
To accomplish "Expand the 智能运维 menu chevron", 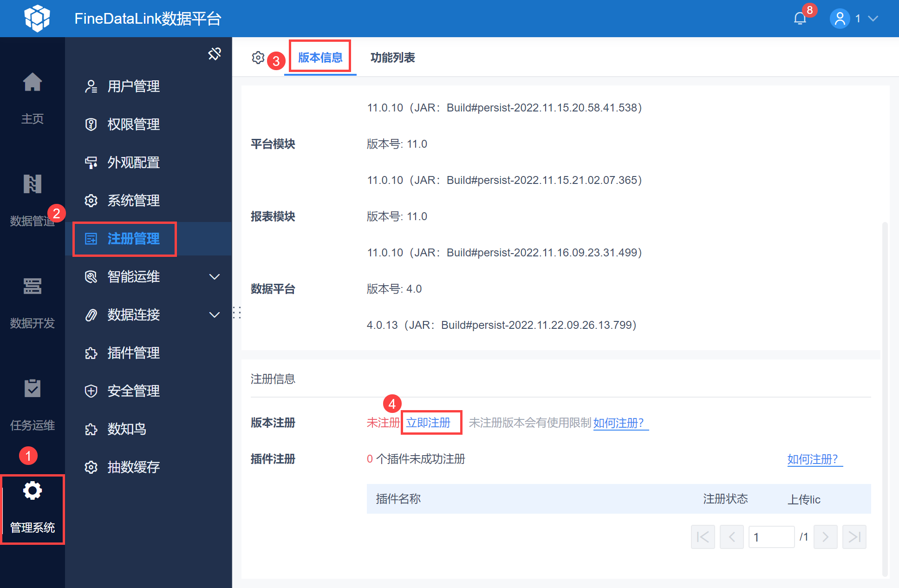I will coord(215,277).
